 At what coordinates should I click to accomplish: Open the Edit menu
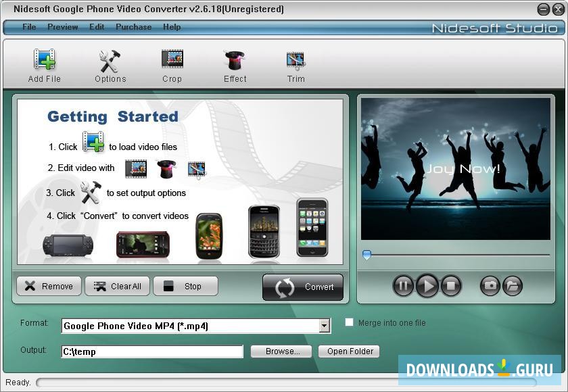tap(97, 27)
